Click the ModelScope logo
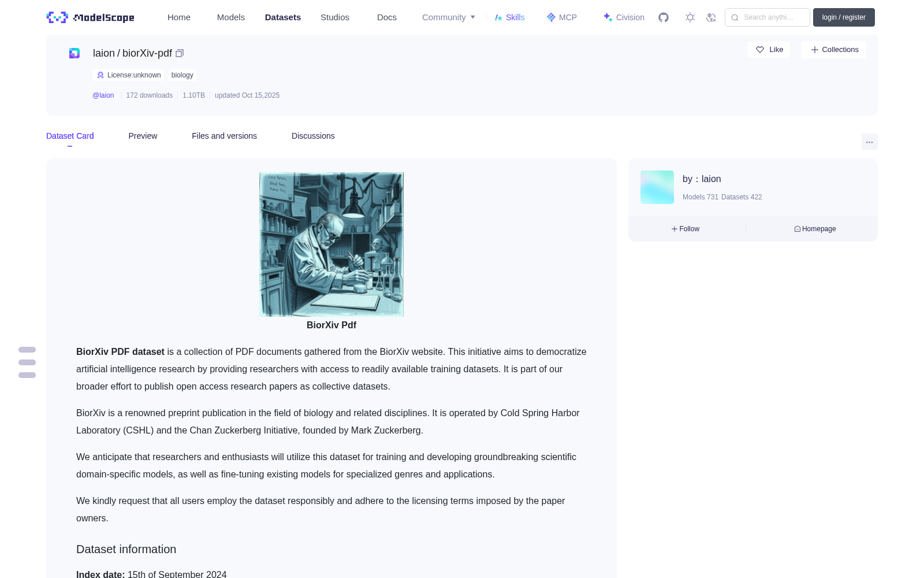 click(91, 17)
